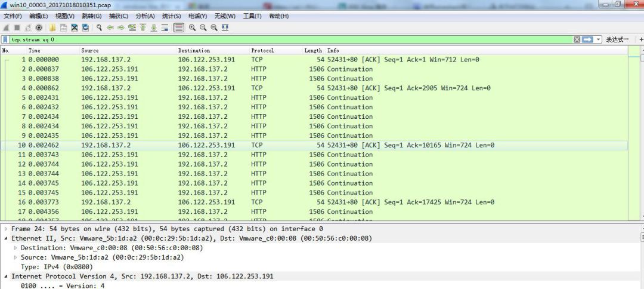Sort by the Time column header

click(x=53, y=50)
